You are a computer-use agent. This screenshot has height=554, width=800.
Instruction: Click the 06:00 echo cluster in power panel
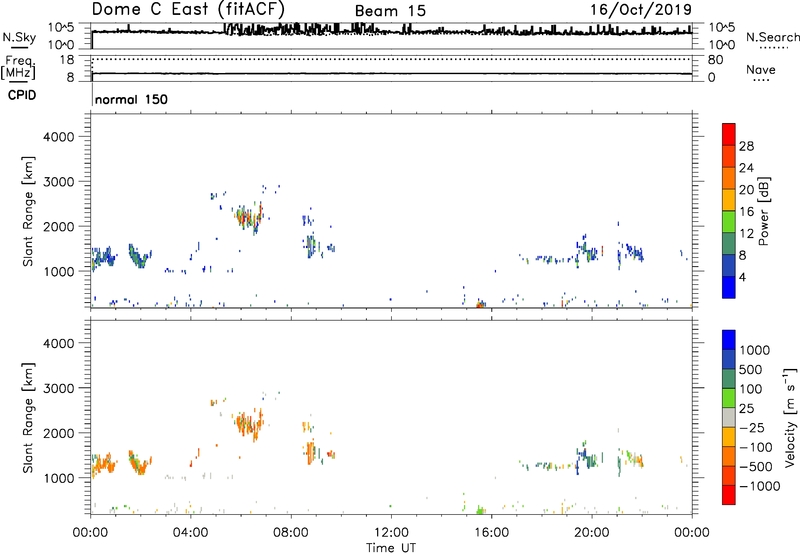click(x=249, y=217)
